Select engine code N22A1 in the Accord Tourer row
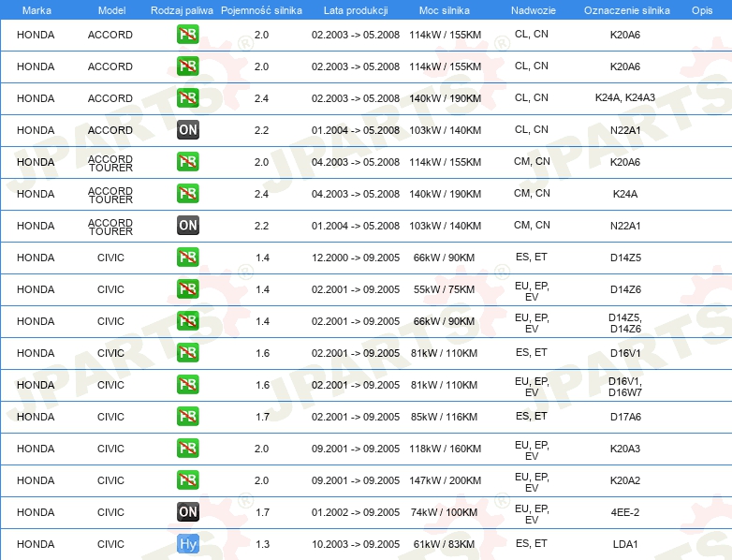The width and height of the screenshot is (732, 560). [x=625, y=226]
